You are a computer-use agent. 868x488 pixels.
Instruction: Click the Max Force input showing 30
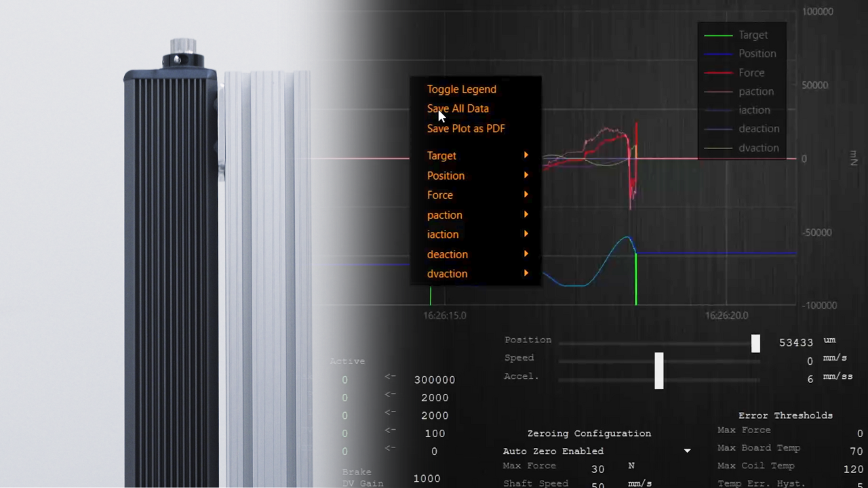[x=598, y=468]
